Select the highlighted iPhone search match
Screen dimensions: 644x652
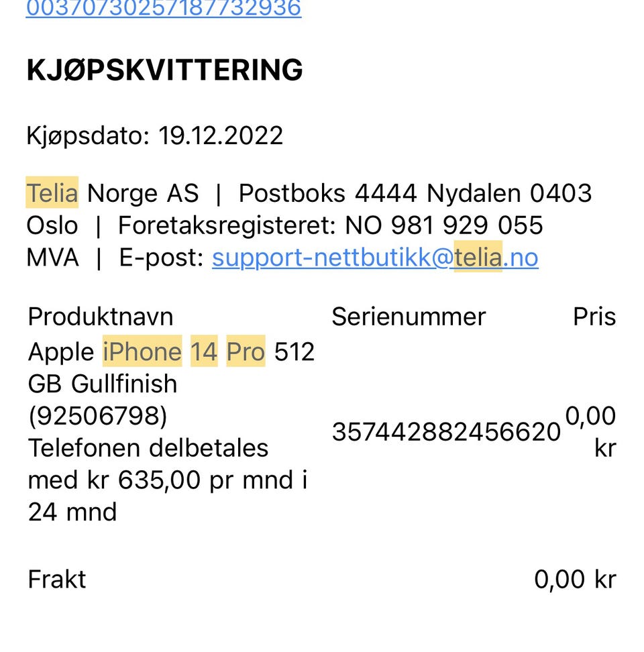(142, 351)
